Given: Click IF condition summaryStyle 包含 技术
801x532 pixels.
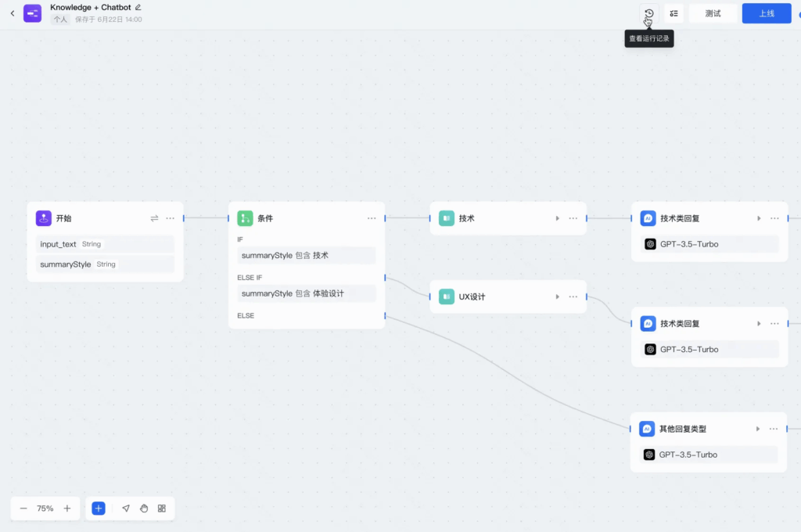Looking at the screenshot, I should tap(307, 256).
